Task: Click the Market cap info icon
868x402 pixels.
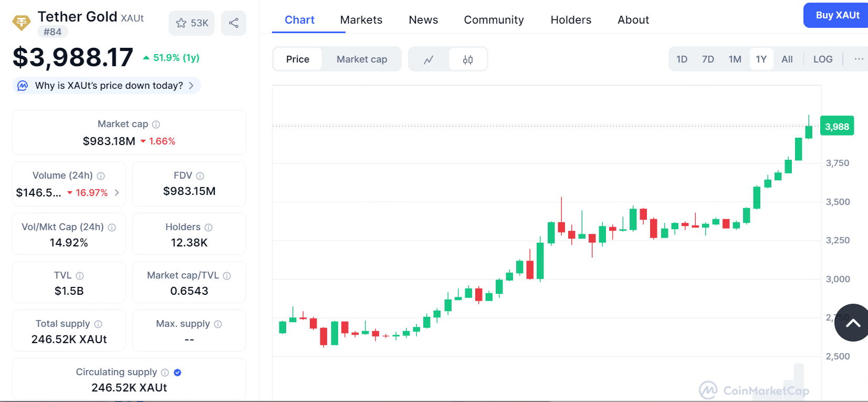Action: pyautogui.click(x=156, y=125)
